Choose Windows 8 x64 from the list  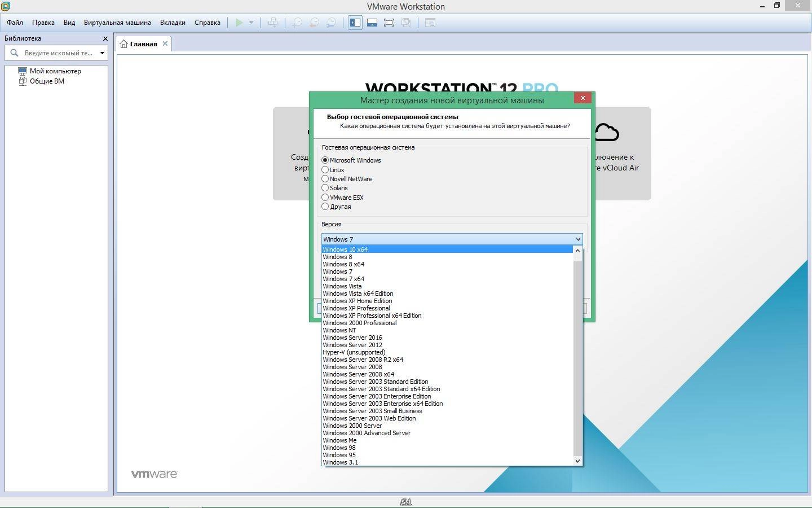(x=447, y=264)
